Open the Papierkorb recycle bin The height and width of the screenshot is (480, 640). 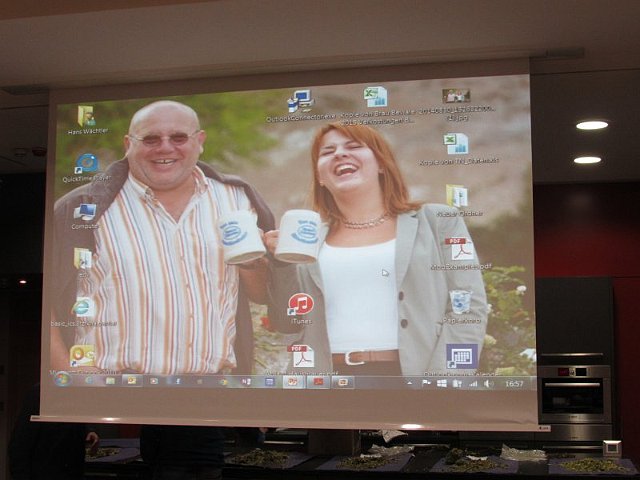coord(459,302)
